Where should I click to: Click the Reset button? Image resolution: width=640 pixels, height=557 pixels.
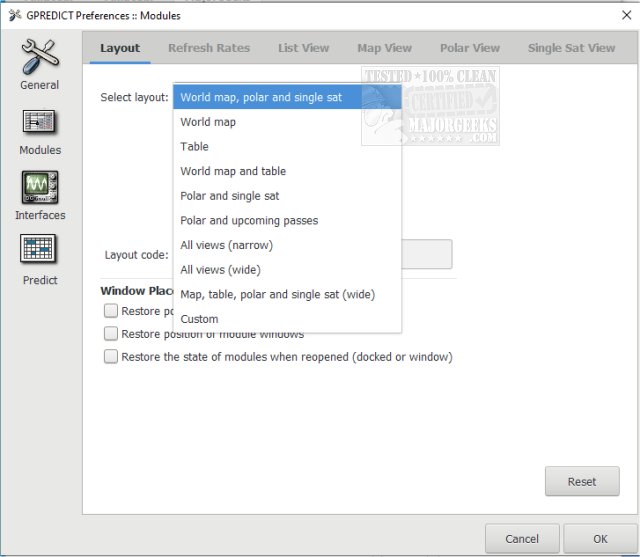click(582, 482)
